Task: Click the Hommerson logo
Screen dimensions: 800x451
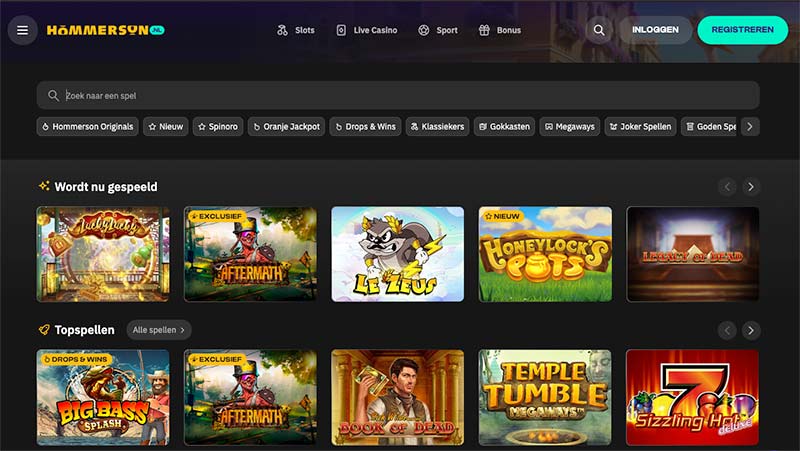Action: pos(106,30)
